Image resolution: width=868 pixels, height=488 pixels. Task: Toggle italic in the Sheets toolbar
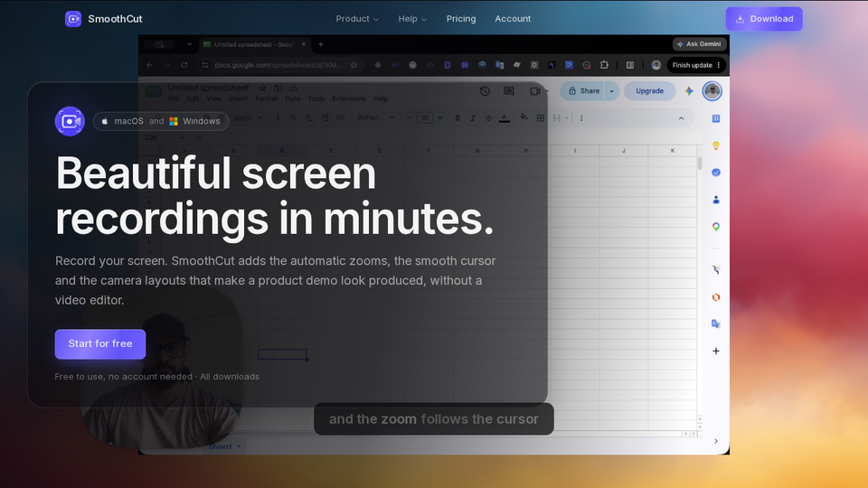[x=473, y=117]
